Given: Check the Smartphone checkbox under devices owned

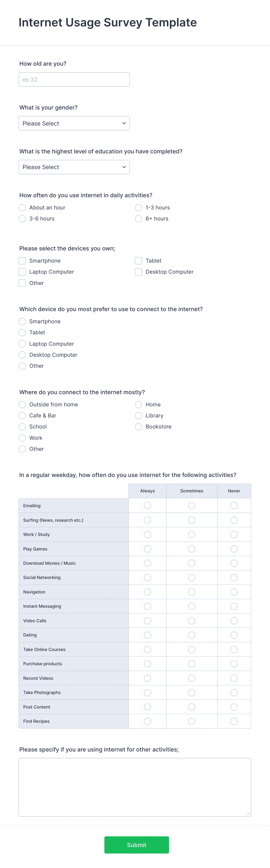Looking at the screenshot, I should (22, 261).
